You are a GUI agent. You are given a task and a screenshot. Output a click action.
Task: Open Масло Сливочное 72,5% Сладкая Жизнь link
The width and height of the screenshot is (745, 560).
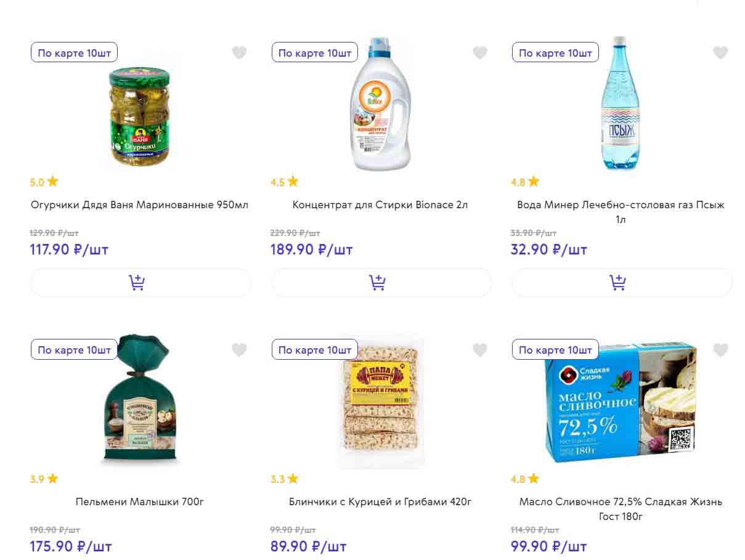coord(621,509)
